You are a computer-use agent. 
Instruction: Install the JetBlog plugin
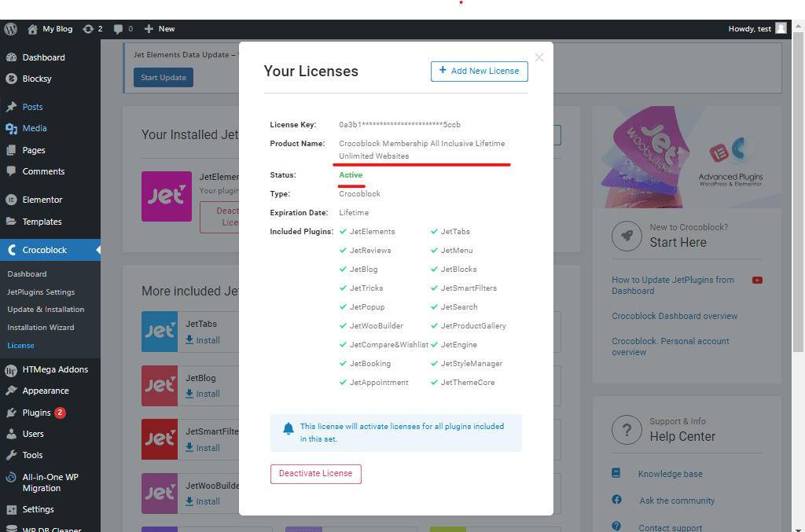tap(202, 394)
